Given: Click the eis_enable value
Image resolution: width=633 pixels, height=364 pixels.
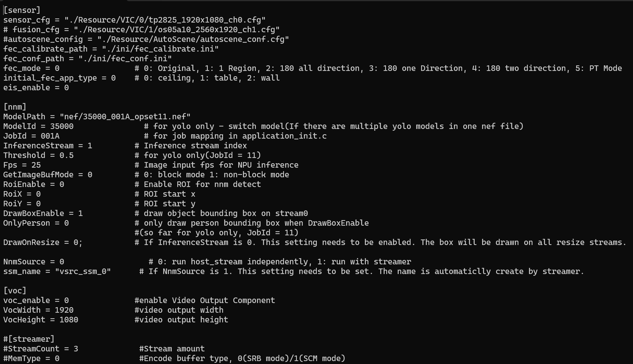Looking at the screenshot, I should point(66,88).
